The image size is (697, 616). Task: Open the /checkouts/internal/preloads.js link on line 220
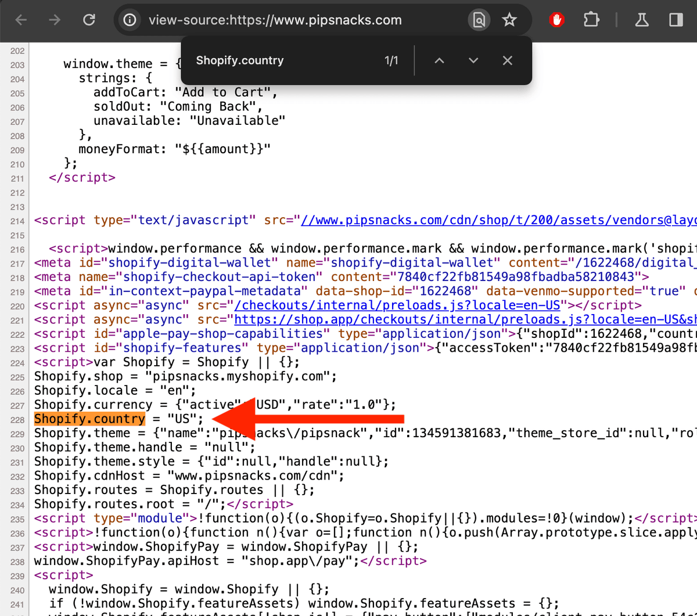(398, 305)
